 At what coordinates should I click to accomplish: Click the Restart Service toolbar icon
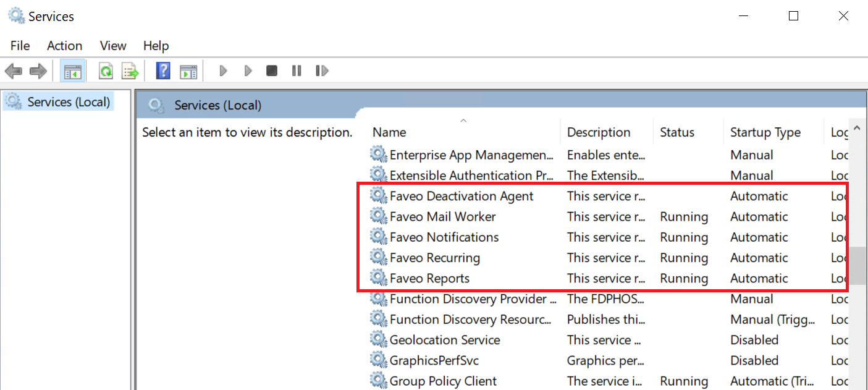coord(322,71)
